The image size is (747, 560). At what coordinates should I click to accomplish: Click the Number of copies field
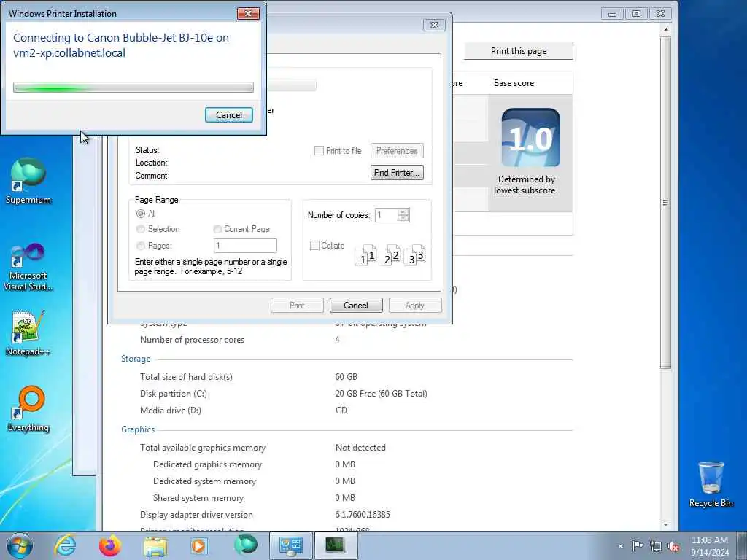click(x=387, y=215)
